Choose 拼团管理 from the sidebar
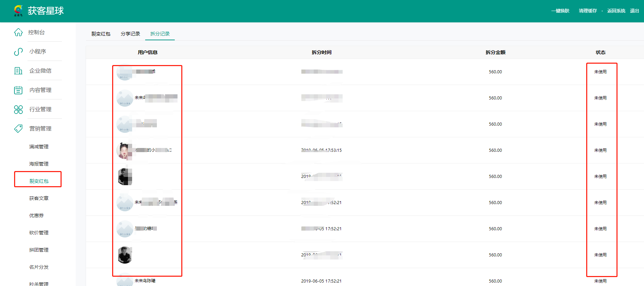 pyautogui.click(x=39, y=250)
